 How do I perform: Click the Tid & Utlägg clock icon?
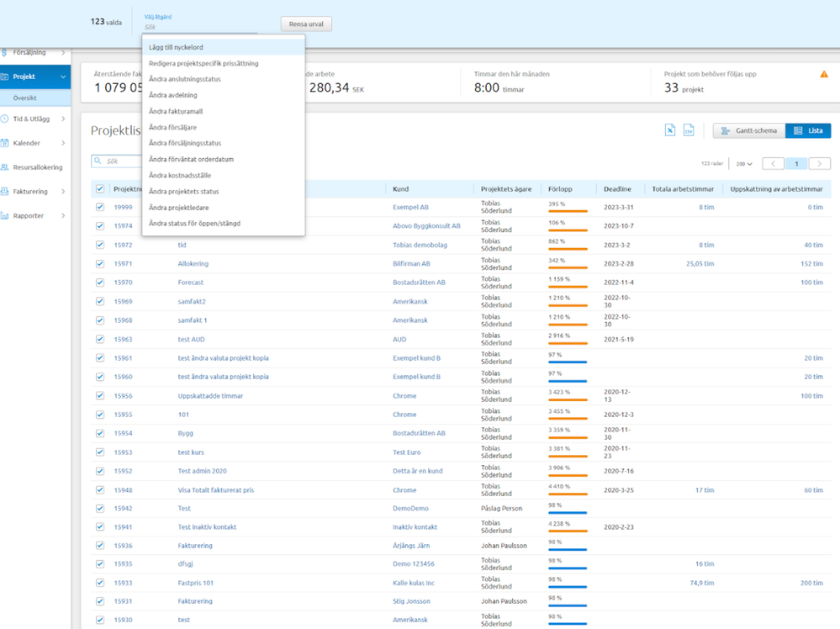[5, 119]
